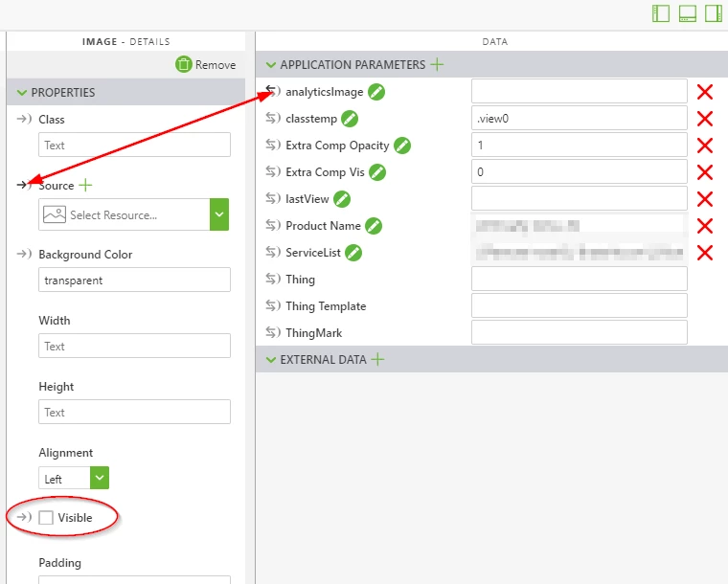Add external data with the plus icon

378,359
